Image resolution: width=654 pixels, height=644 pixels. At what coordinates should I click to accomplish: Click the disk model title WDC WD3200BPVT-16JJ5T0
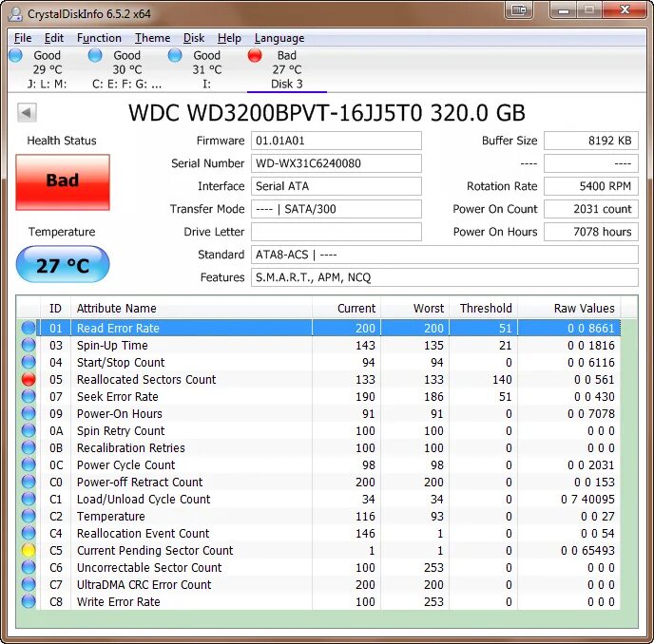[276, 112]
